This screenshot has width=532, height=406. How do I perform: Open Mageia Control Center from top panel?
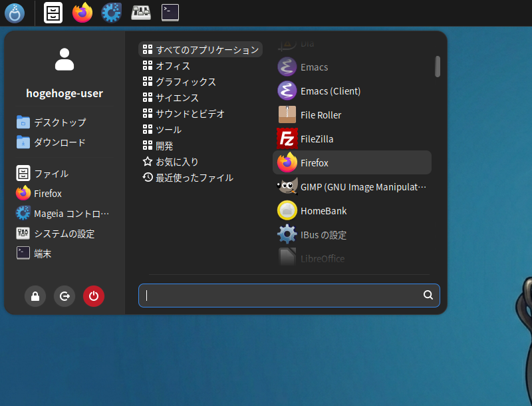coord(111,13)
